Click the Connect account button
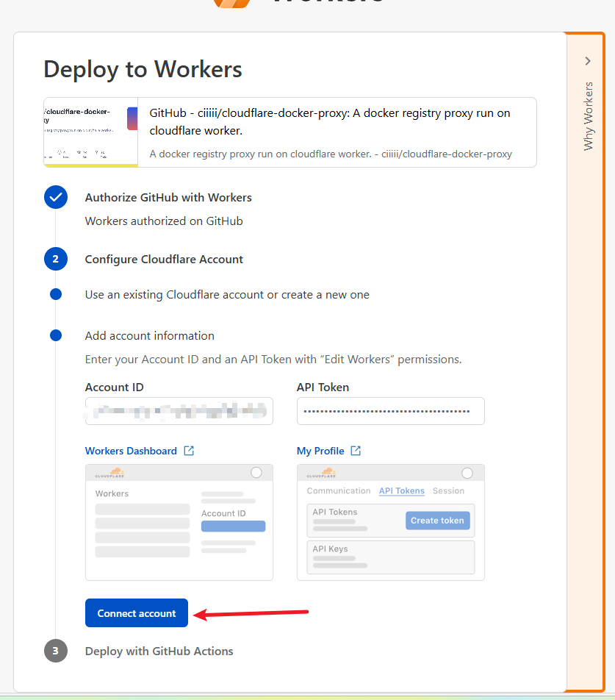The width and height of the screenshot is (615, 700). point(137,613)
